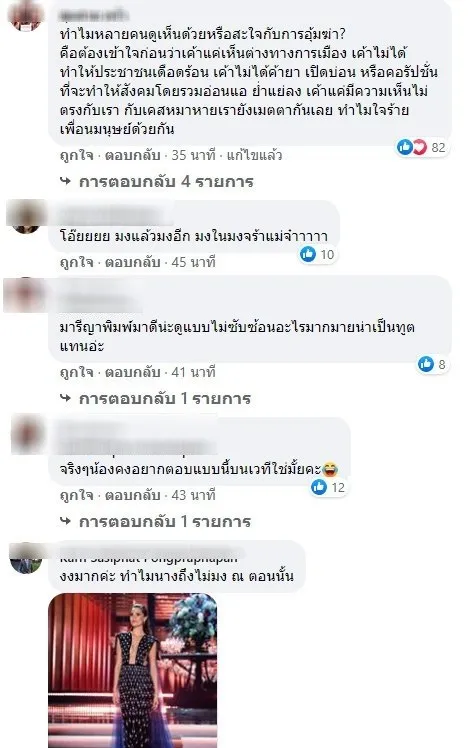Open avatar of the 'งงมากค่ะ' commenter
Image resolution: width=470 pixels, height=748 pixels.
pyautogui.click(x=26, y=558)
